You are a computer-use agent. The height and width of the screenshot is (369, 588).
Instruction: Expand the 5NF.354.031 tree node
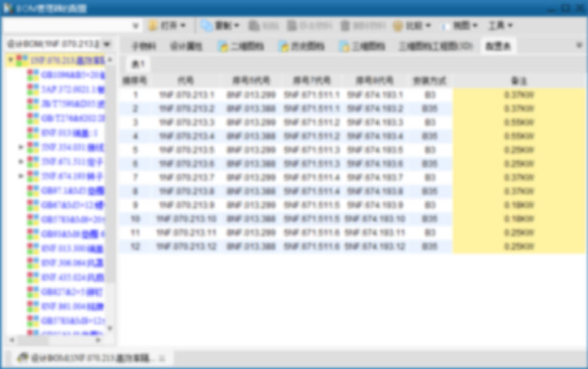(x=21, y=147)
